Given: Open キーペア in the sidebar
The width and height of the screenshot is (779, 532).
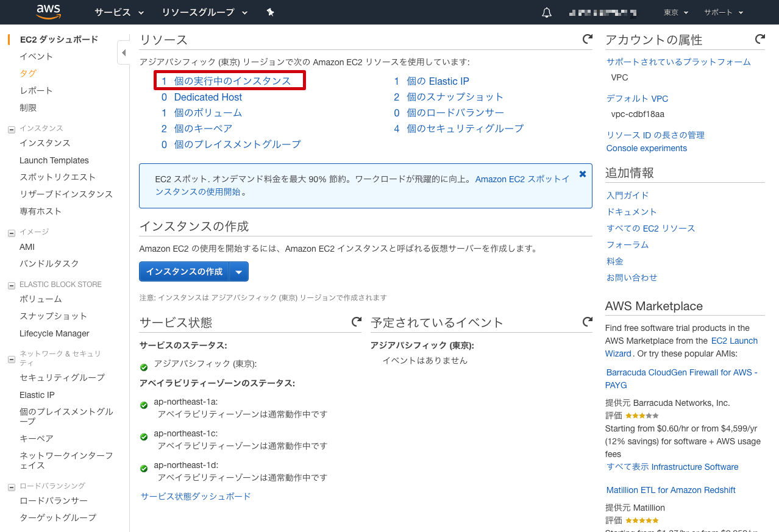Looking at the screenshot, I should click(x=36, y=438).
